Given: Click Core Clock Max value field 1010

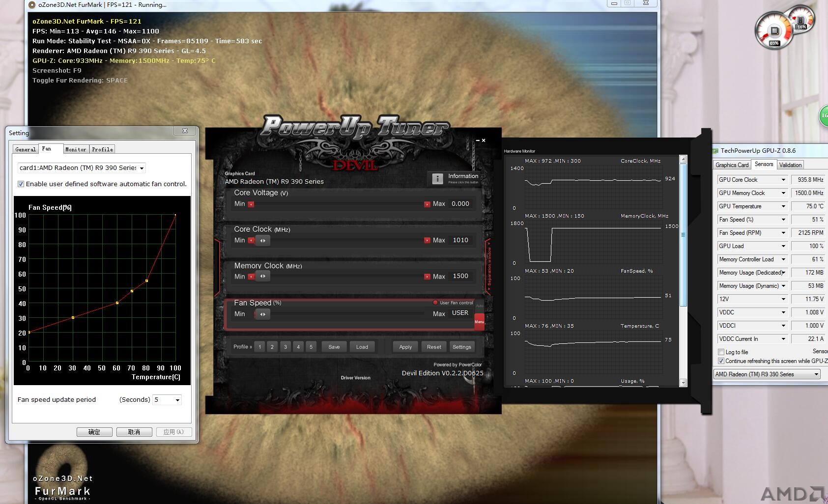Looking at the screenshot, I should 460,240.
